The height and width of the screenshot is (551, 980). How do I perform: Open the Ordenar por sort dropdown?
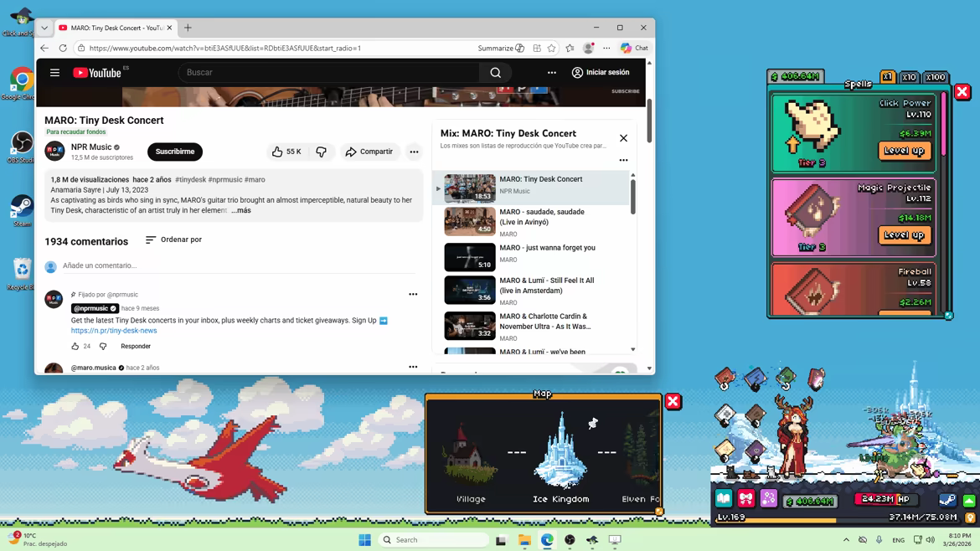point(173,239)
